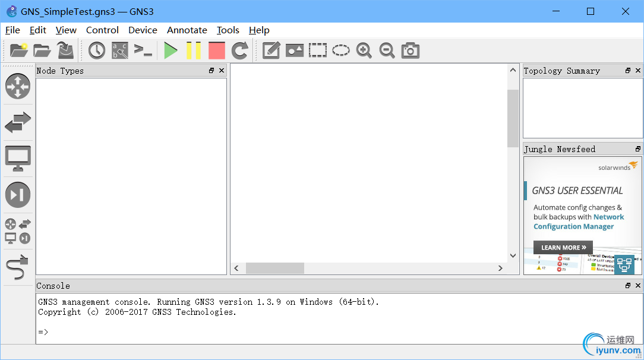The width and height of the screenshot is (644, 360).
Task: Close the Node Types panel
Action: click(x=222, y=71)
